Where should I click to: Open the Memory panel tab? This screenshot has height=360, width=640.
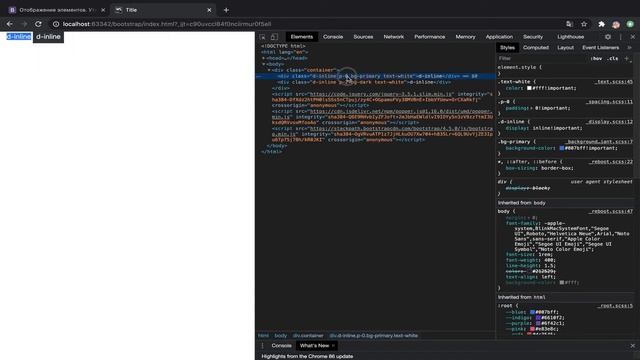click(x=465, y=37)
